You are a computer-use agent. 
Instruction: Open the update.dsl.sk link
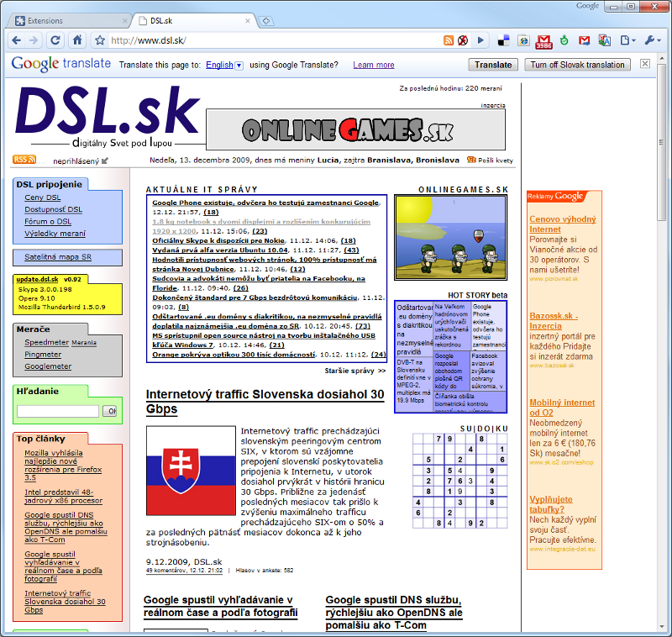(37, 280)
